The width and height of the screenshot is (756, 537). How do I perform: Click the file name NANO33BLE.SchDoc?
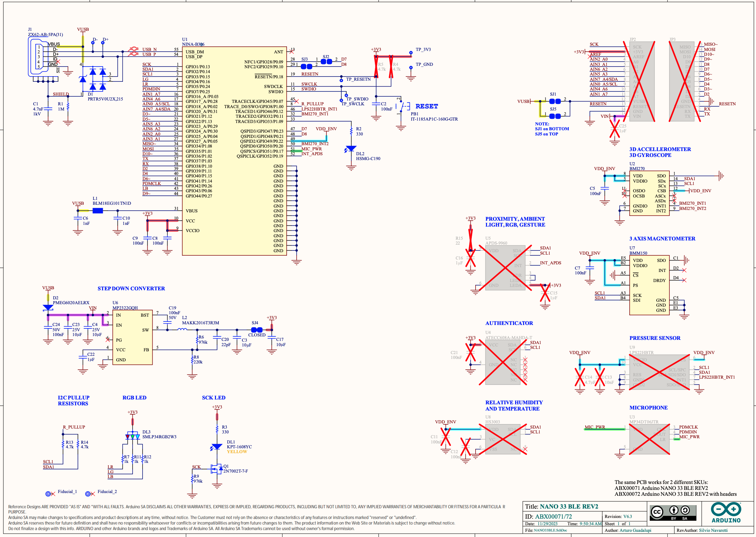[550, 530]
